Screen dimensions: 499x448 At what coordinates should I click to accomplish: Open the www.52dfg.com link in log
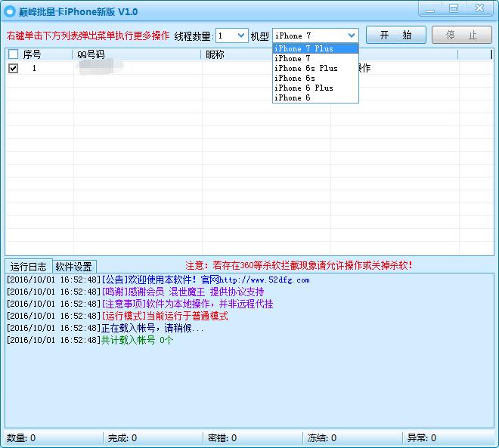265,280
